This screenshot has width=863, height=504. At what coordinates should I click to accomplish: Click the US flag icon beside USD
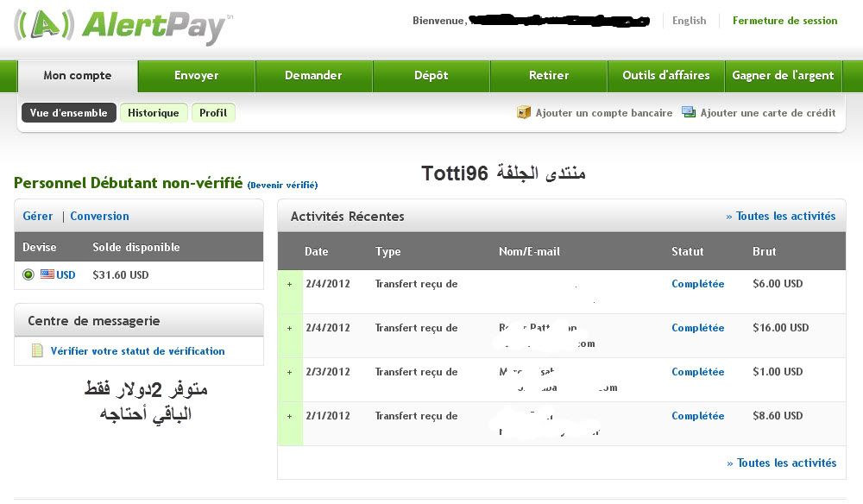pos(47,274)
